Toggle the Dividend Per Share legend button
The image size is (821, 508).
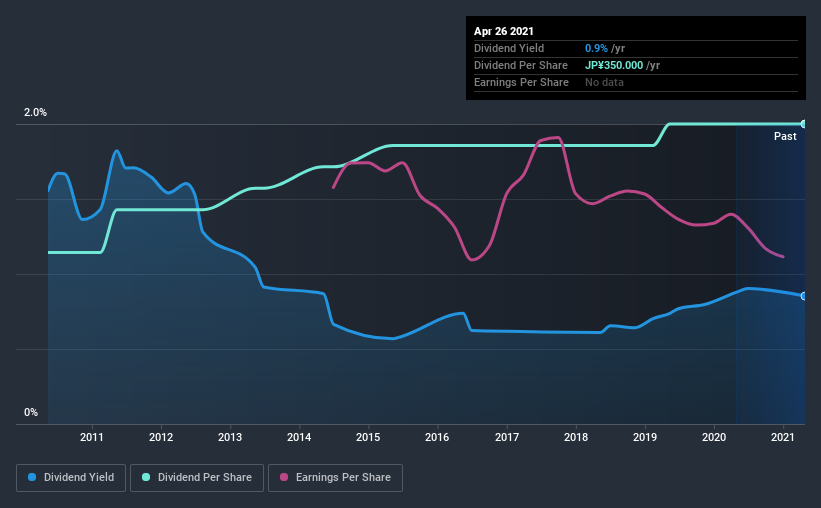(x=197, y=478)
